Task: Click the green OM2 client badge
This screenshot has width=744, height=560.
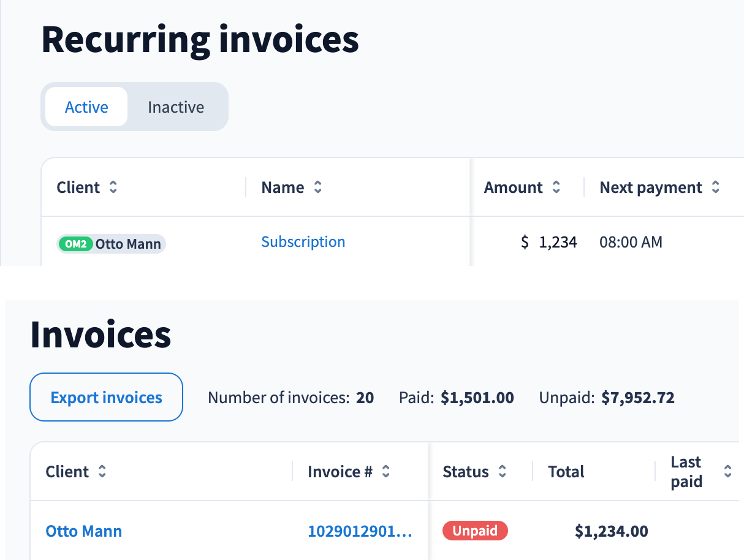Action: click(75, 244)
